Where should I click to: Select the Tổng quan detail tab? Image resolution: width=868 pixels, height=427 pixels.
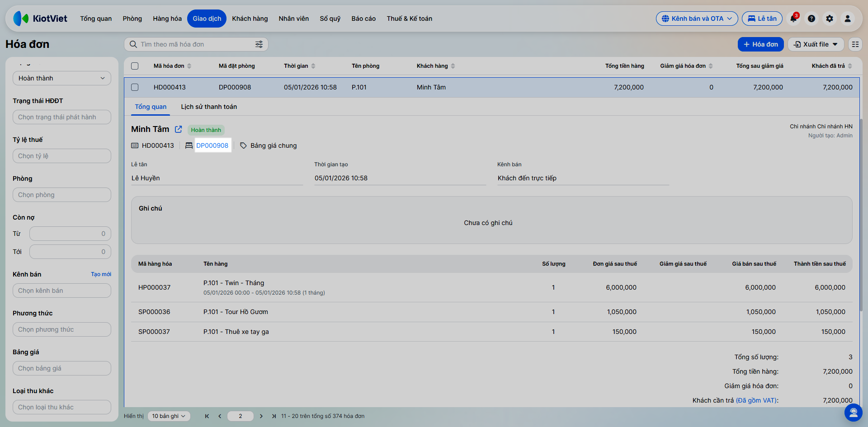(151, 107)
